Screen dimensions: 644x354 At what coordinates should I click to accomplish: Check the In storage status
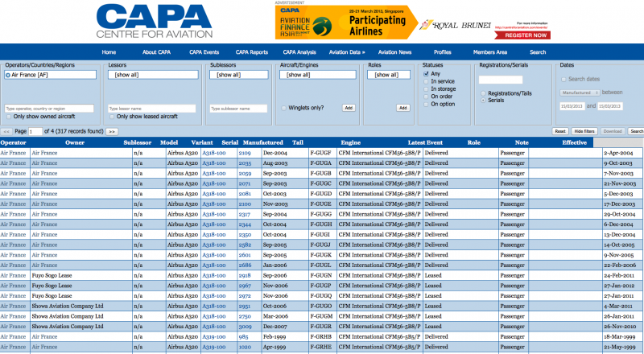[426, 88]
